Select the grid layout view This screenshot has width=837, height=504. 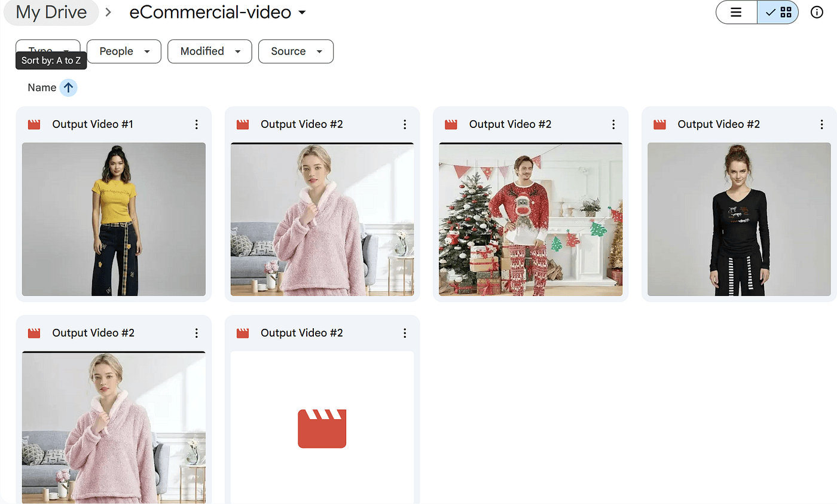coord(778,12)
